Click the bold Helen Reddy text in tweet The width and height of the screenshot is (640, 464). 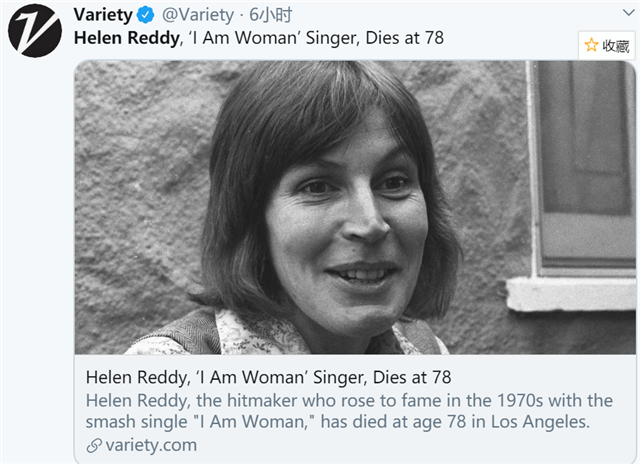127,38
